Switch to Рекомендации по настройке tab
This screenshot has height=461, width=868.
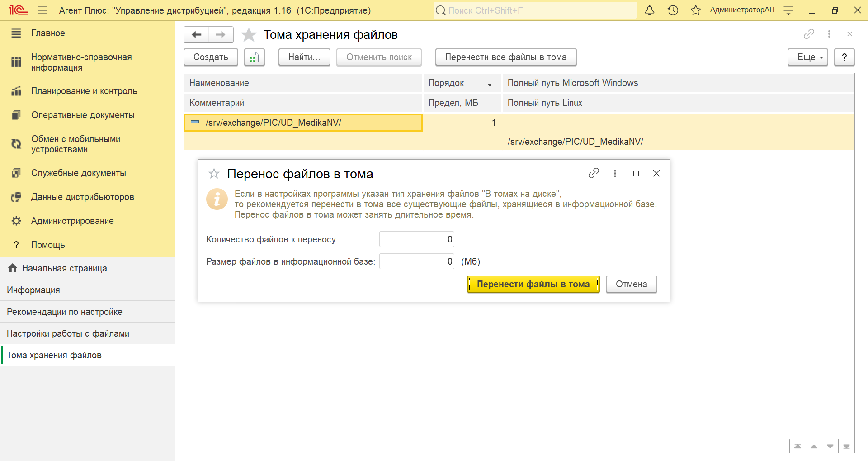(87, 312)
